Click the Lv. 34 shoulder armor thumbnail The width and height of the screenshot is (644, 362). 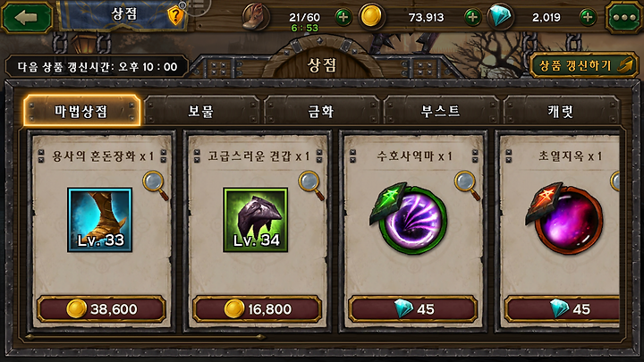256,220
